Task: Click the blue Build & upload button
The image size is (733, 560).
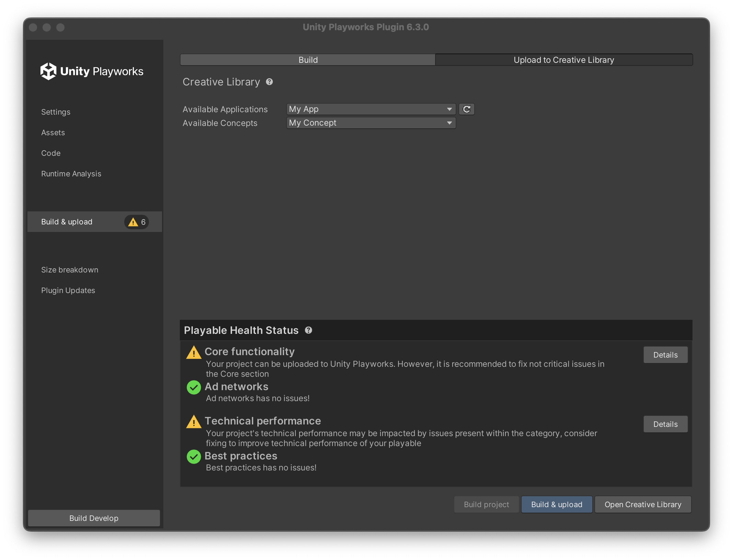Action: 557,504
